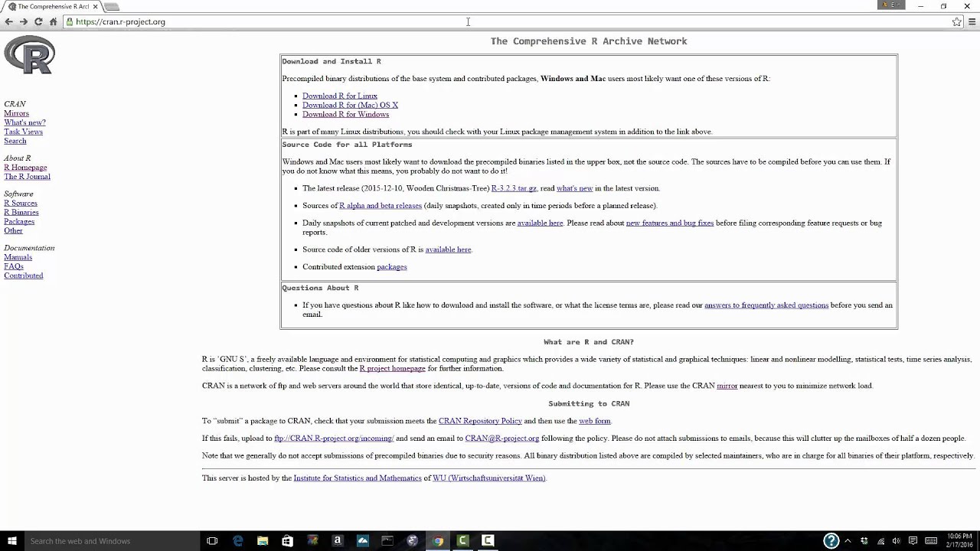Open the Download R for Linux link
Screen dimensions: 980x551
[340, 96]
